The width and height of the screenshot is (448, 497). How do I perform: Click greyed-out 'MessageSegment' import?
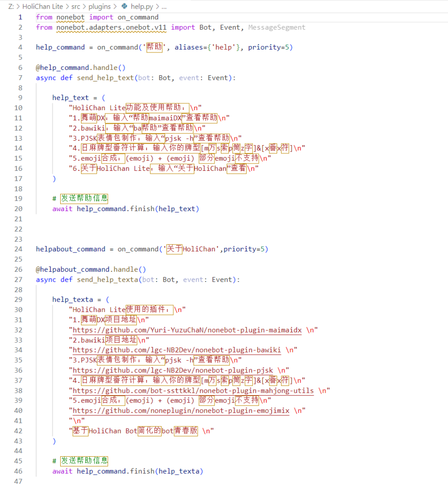277,27
